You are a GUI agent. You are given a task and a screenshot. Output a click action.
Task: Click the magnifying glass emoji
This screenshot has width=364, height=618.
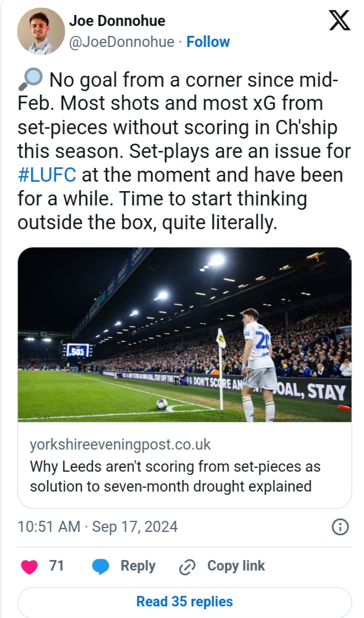point(30,81)
